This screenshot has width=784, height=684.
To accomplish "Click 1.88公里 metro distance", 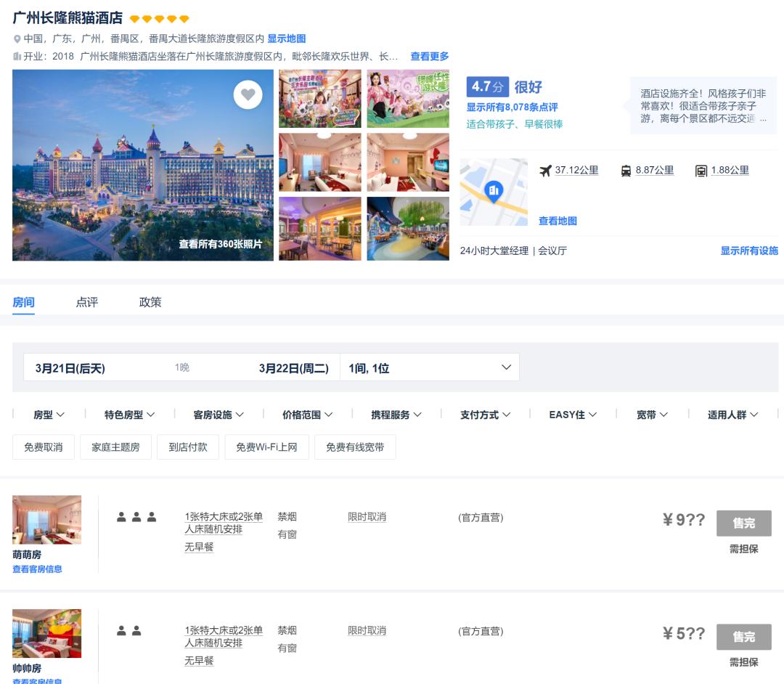I will pyautogui.click(x=730, y=170).
